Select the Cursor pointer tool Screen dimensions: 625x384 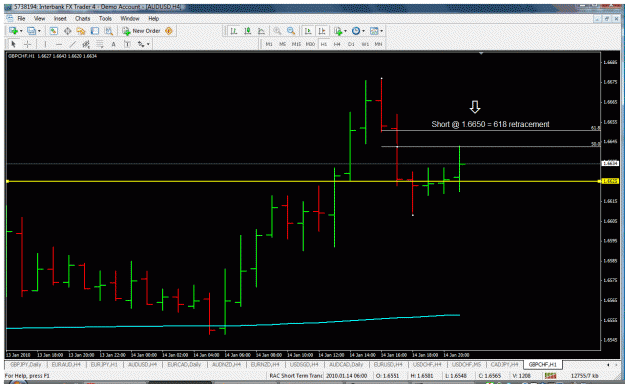click(x=14, y=44)
